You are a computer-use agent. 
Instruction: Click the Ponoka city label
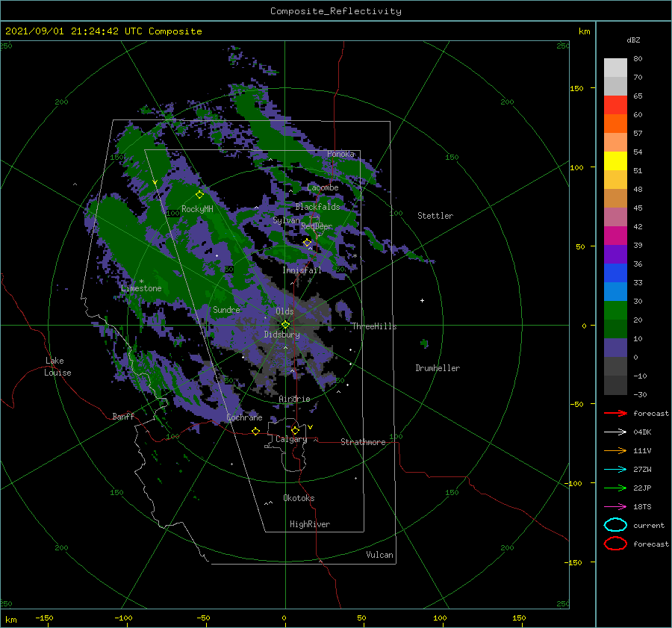tap(340, 154)
